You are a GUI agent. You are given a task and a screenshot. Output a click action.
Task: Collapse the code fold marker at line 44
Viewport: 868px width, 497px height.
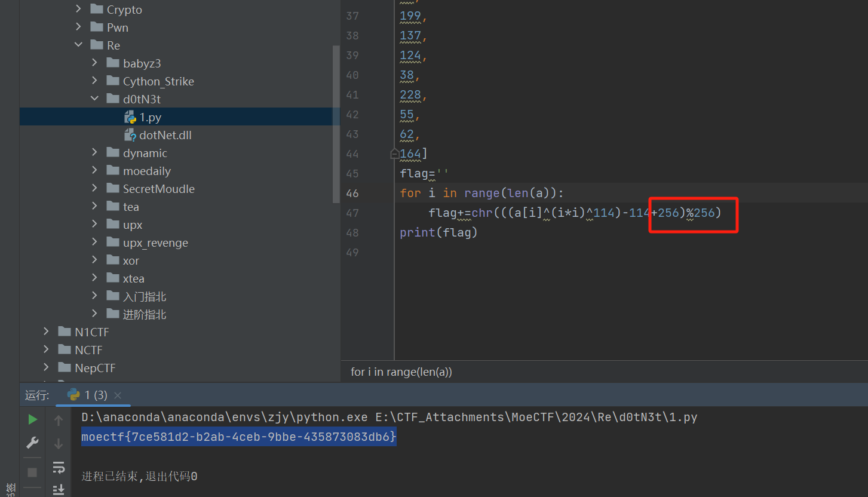coord(394,154)
